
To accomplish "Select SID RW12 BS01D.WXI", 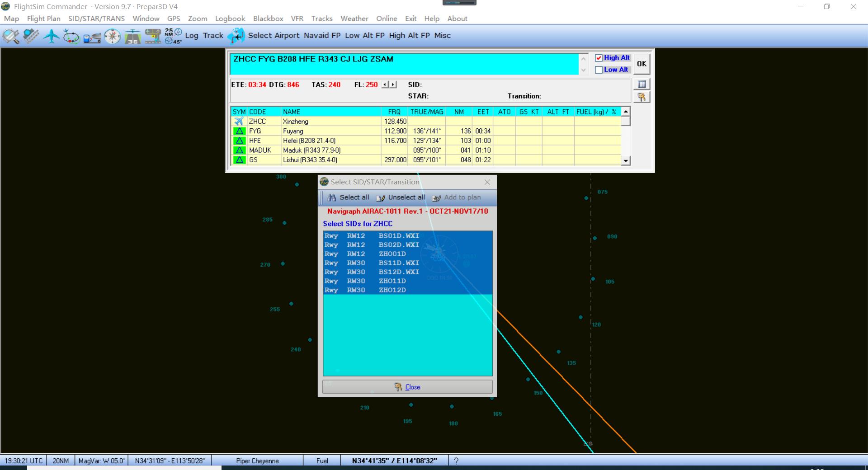I will 407,236.
